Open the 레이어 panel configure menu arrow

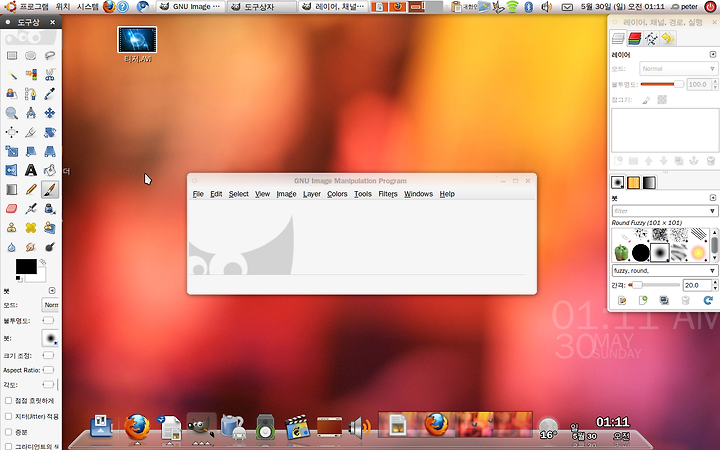(x=713, y=54)
